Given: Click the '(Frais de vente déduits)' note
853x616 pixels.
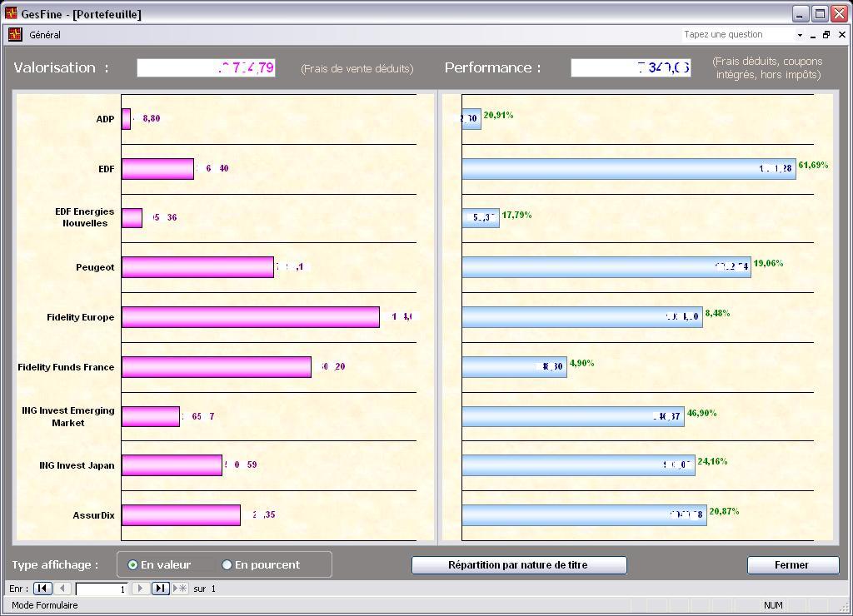Looking at the screenshot, I should point(357,68).
